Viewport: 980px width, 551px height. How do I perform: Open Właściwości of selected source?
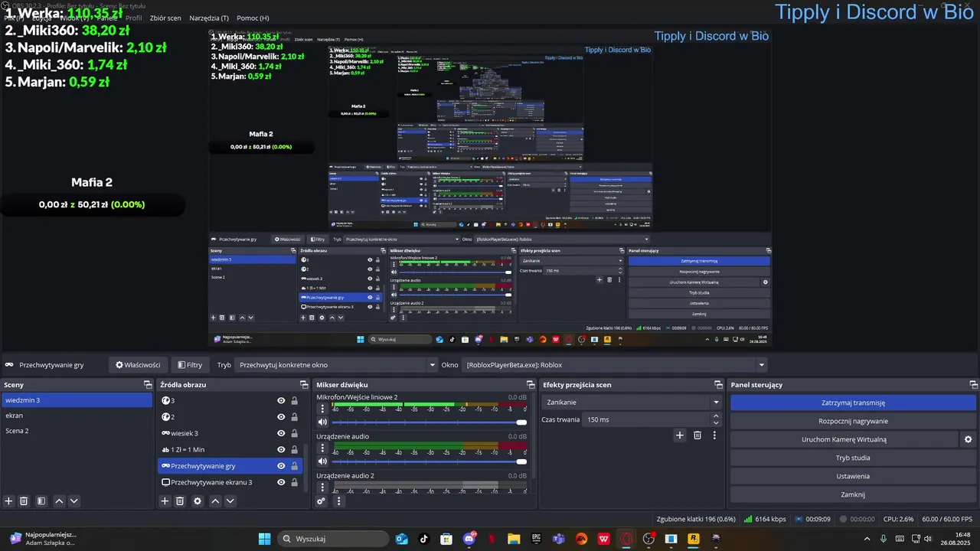point(138,365)
